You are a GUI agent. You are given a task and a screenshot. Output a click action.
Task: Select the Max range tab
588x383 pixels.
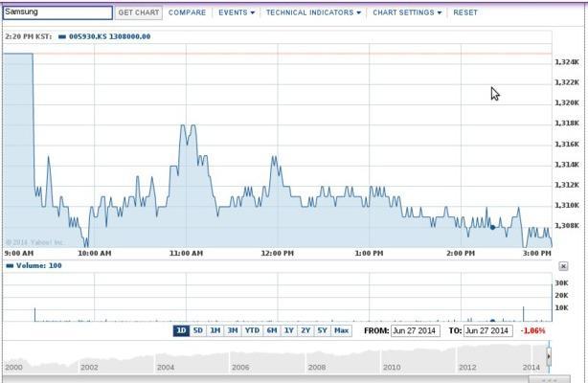point(341,330)
